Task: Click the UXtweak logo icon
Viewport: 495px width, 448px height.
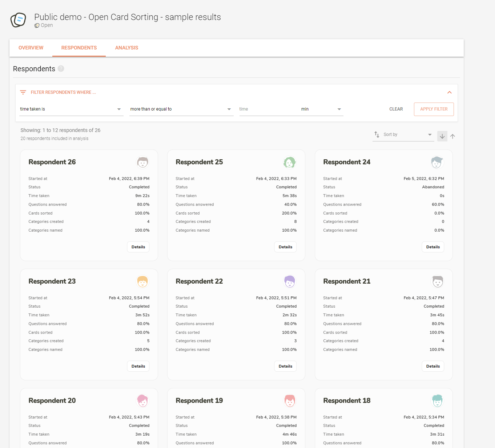Action: pyautogui.click(x=18, y=20)
